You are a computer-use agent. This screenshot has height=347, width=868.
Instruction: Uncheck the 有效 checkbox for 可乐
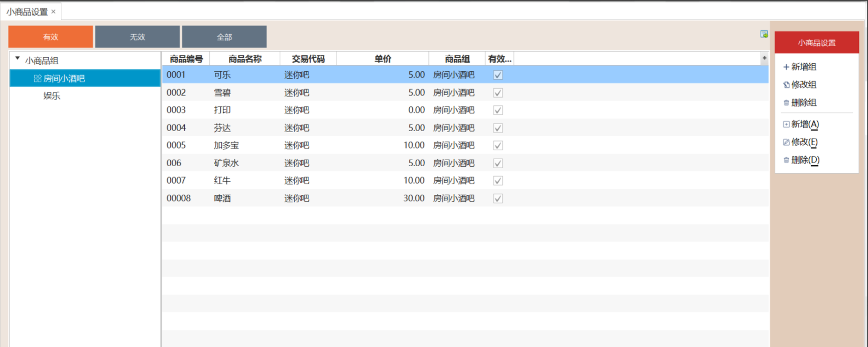[498, 75]
